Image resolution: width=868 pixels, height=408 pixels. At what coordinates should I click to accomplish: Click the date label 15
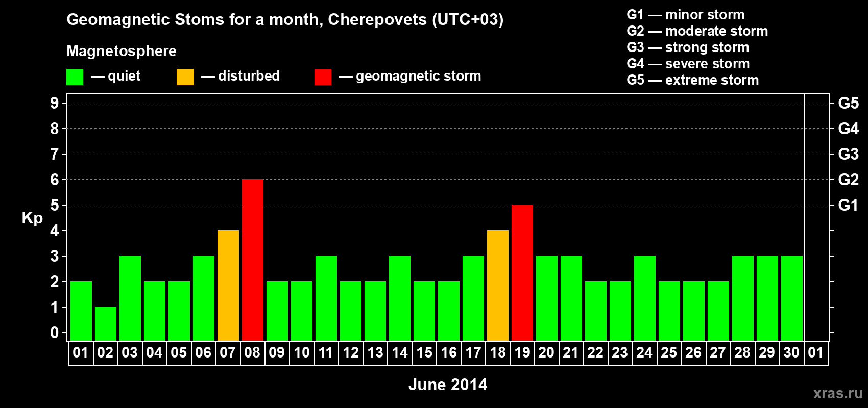pos(424,353)
